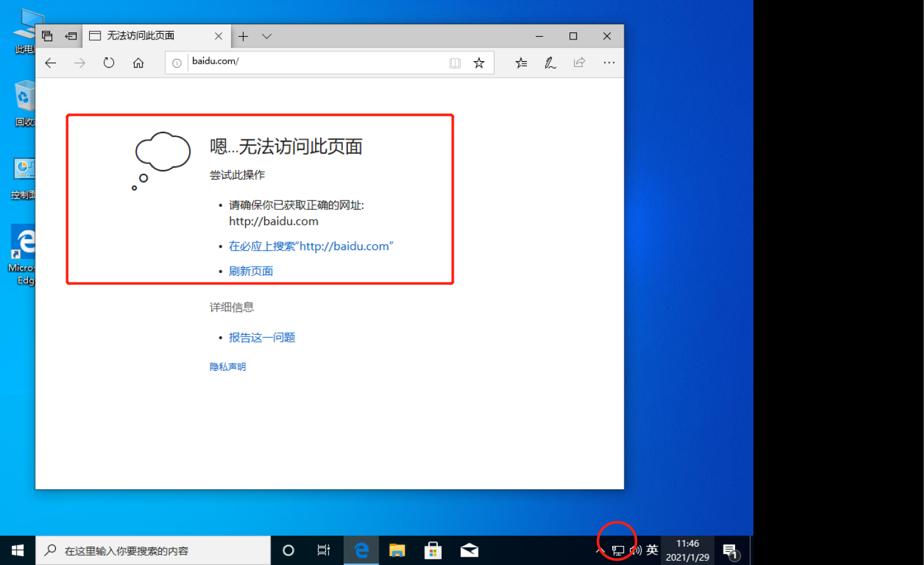Expand the tab previews chevron

point(267,36)
